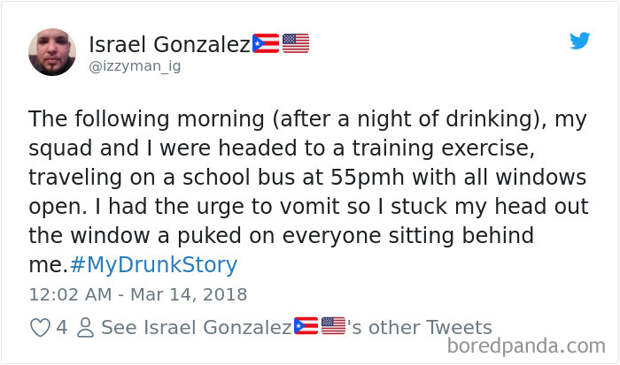Click the tweet line mentioning 55pmh
The width and height of the screenshot is (620, 365).
pos(307,177)
